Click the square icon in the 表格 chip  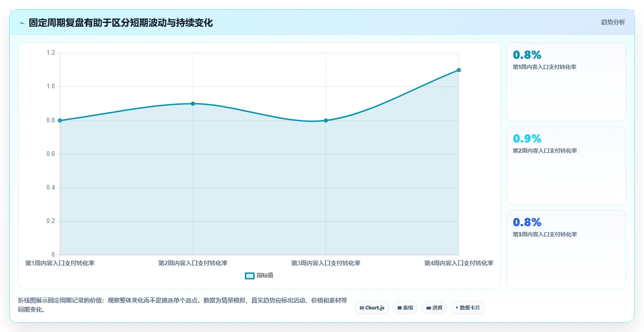coord(400,308)
